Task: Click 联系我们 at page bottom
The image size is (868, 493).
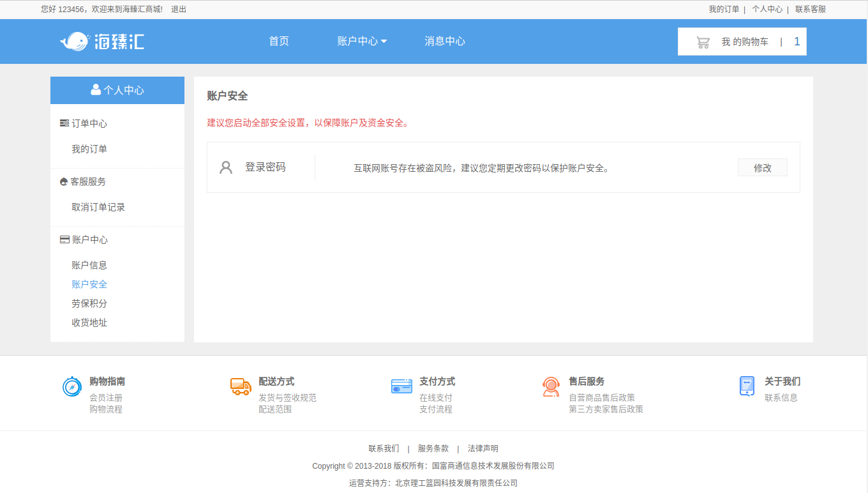Action: (384, 449)
